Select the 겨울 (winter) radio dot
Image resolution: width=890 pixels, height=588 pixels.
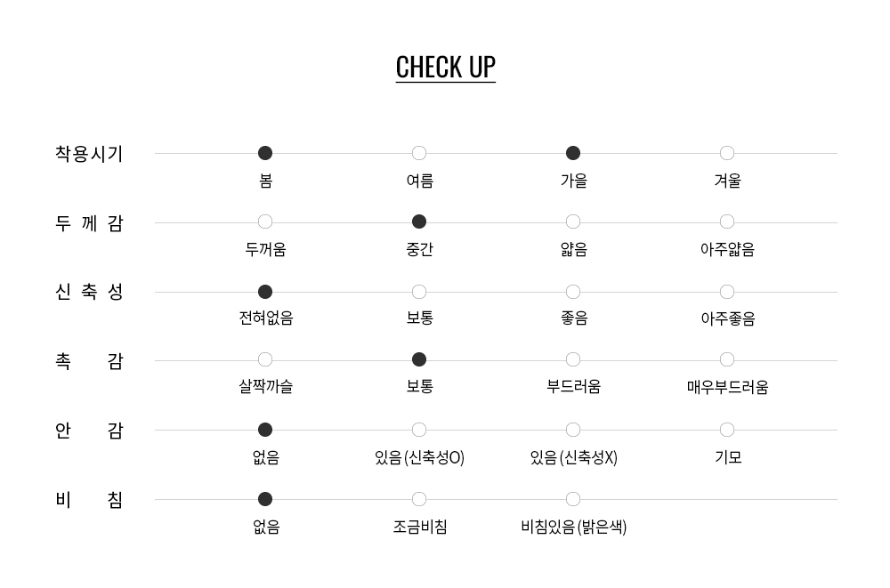pos(727,153)
